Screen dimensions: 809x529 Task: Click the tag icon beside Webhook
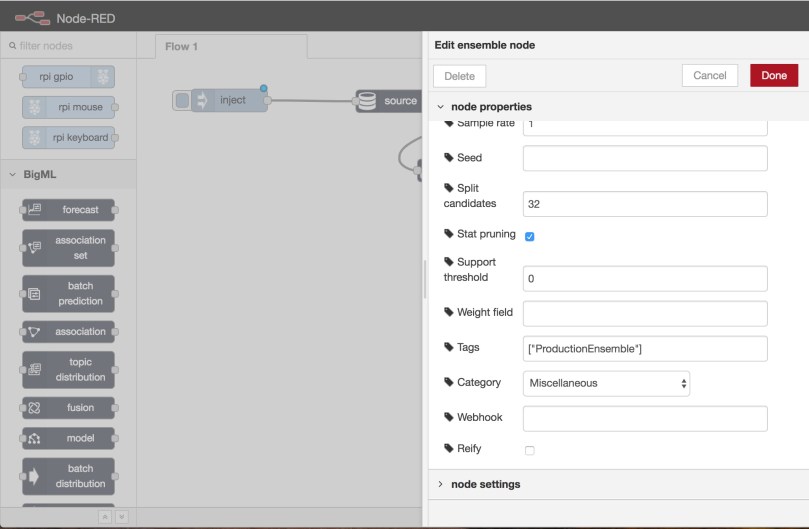[448, 417]
